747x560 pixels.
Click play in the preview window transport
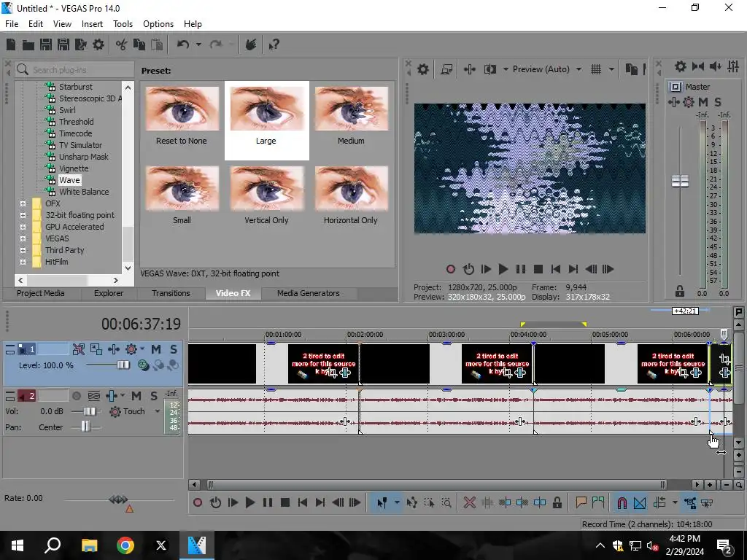503,269
